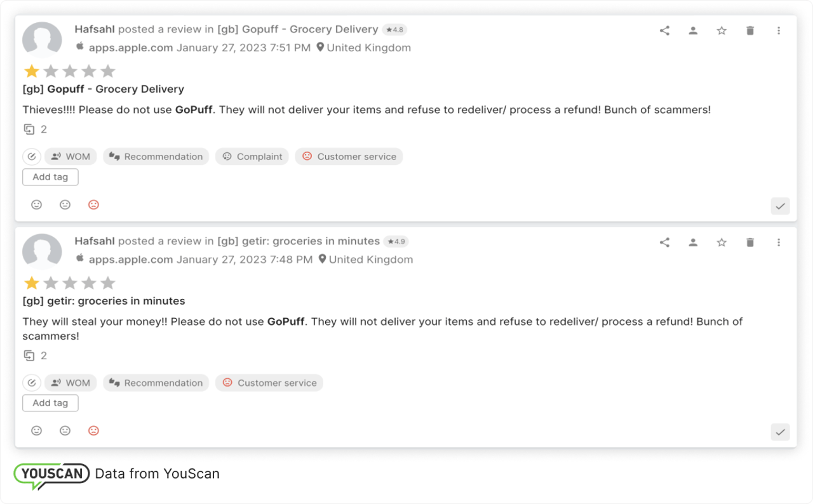Image resolution: width=813 pixels, height=504 pixels.
Task: Open Hafsahl author link on getir review
Action: (x=95, y=241)
